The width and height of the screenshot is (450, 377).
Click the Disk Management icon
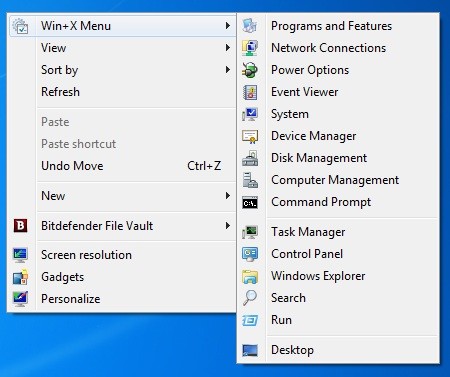pos(250,158)
